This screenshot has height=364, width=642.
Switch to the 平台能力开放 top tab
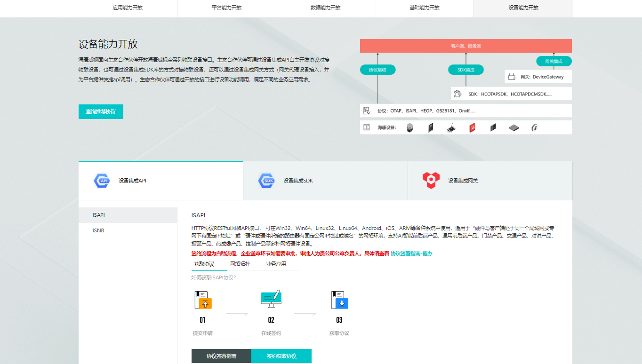(x=226, y=8)
